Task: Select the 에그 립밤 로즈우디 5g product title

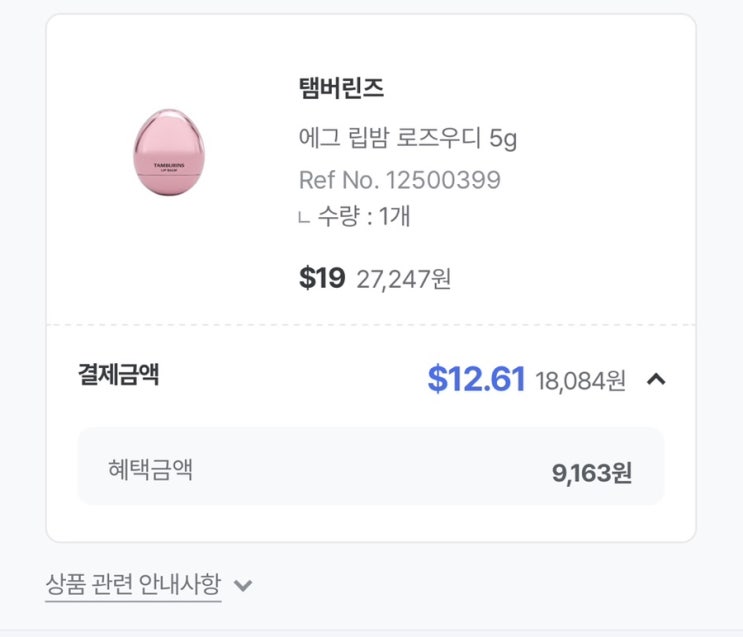Action: click(x=407, y=137)
